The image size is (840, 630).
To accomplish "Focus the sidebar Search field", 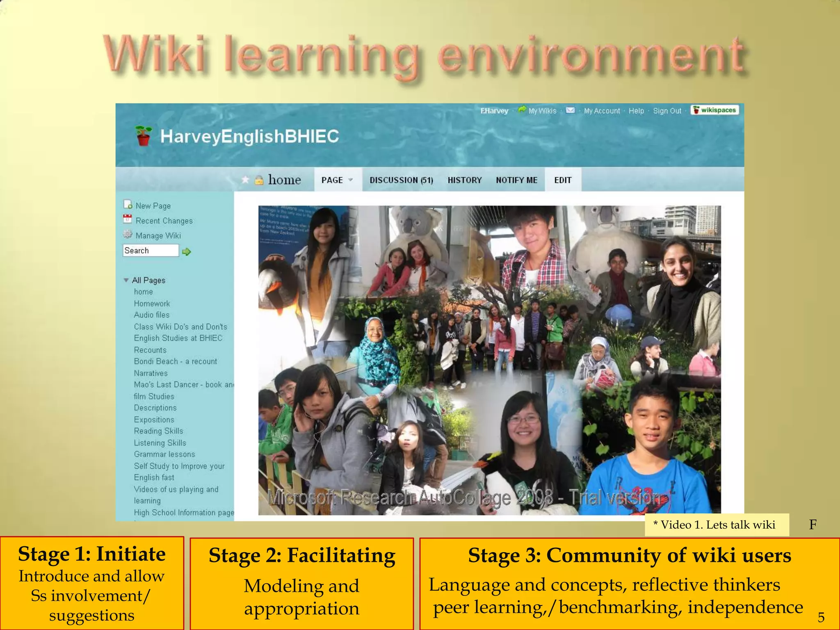I will click(151, 250).
